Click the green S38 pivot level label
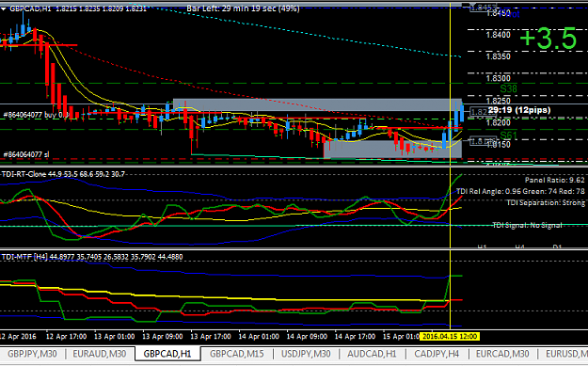The width and height of the screenshot is (588, 366). (508, 89)
